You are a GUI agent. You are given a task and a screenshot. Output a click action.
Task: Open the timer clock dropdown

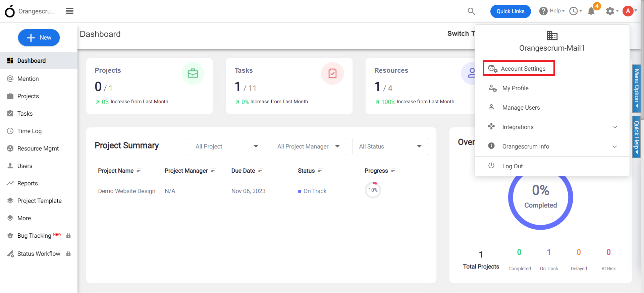point(576,11)
